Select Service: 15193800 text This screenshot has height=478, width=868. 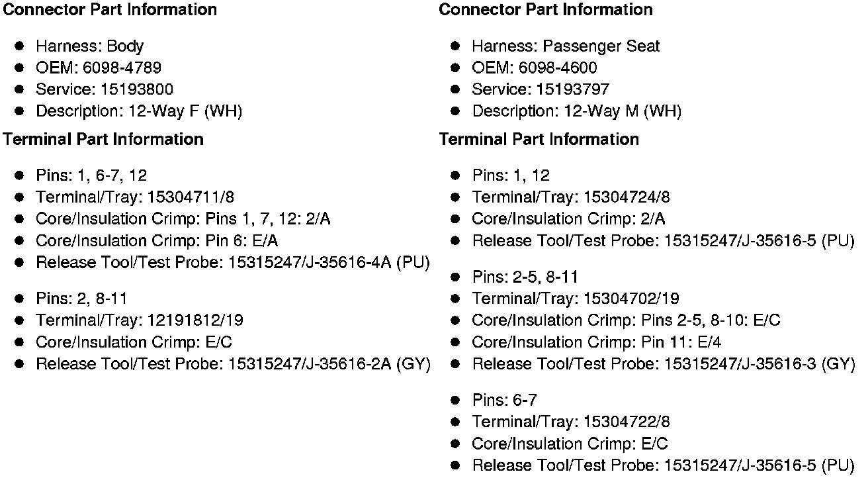(105, 90)
